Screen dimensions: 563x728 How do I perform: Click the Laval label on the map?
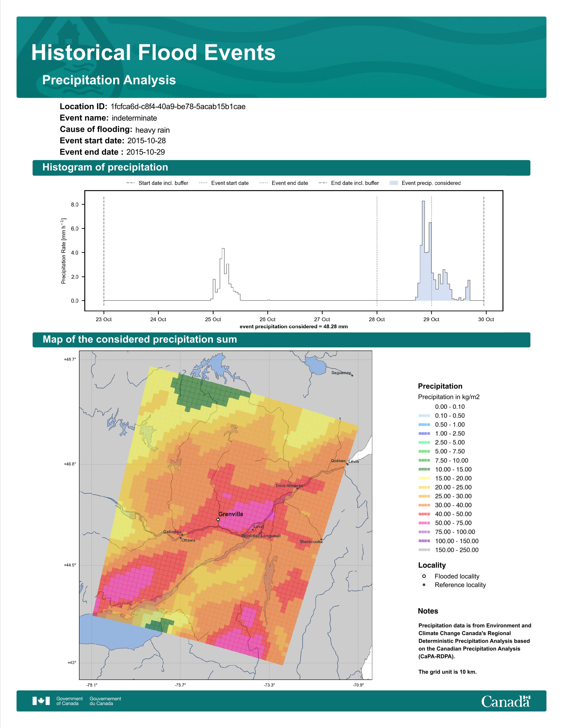(259, 526)
